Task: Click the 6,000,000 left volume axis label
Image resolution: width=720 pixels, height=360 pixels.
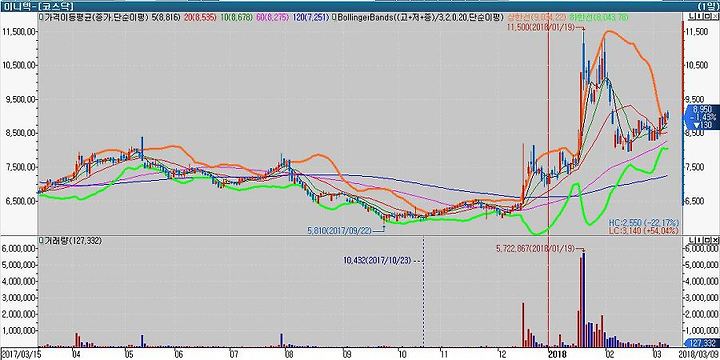Action: [19, 248]
